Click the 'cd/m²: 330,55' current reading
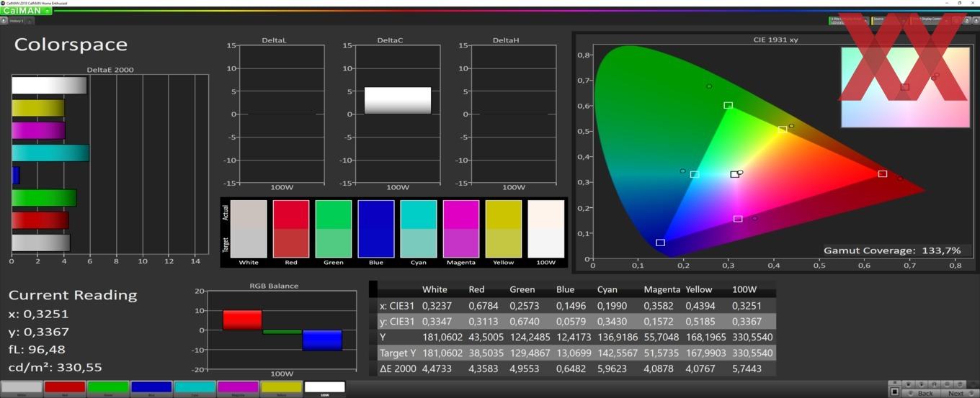 (55, 368)
